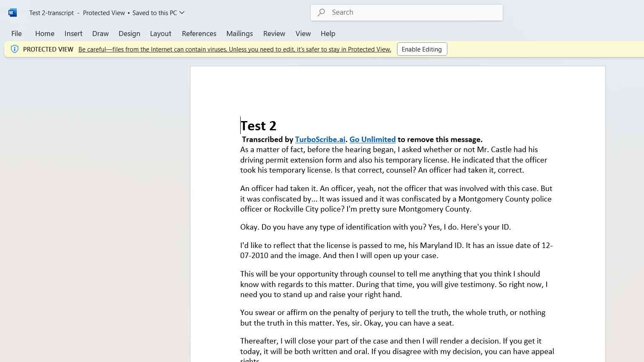Click into the Search input field

pos(407,13)
